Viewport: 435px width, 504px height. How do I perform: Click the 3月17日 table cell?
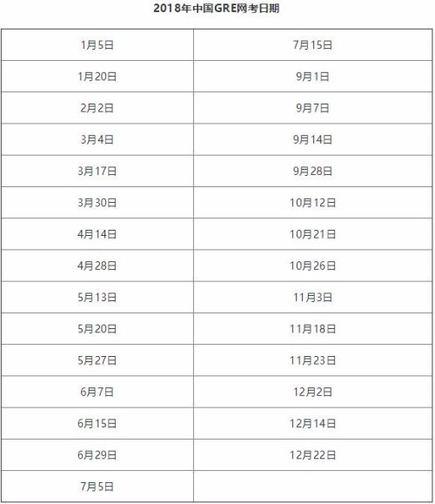coord(97,171)
